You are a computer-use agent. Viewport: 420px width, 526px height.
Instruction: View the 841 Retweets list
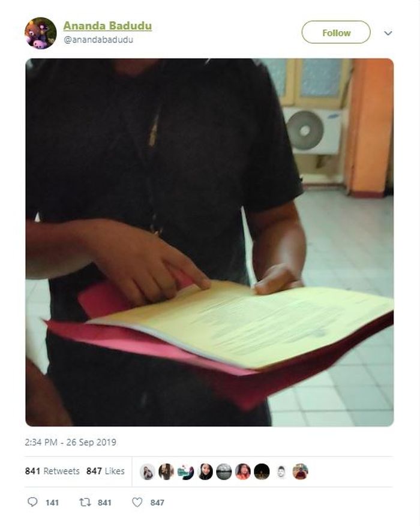pyautogui.click(x=52, y=471)
